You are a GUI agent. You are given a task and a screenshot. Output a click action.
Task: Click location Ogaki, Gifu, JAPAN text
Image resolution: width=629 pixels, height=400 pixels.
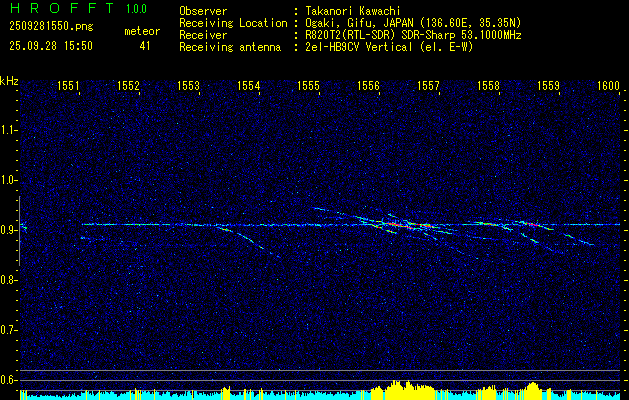click(x=413, y=23)
